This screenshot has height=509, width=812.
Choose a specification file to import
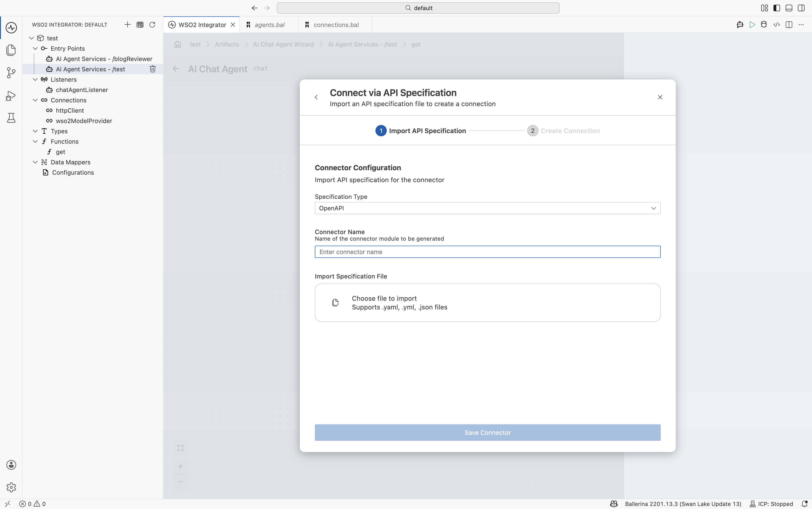(487, 303)
